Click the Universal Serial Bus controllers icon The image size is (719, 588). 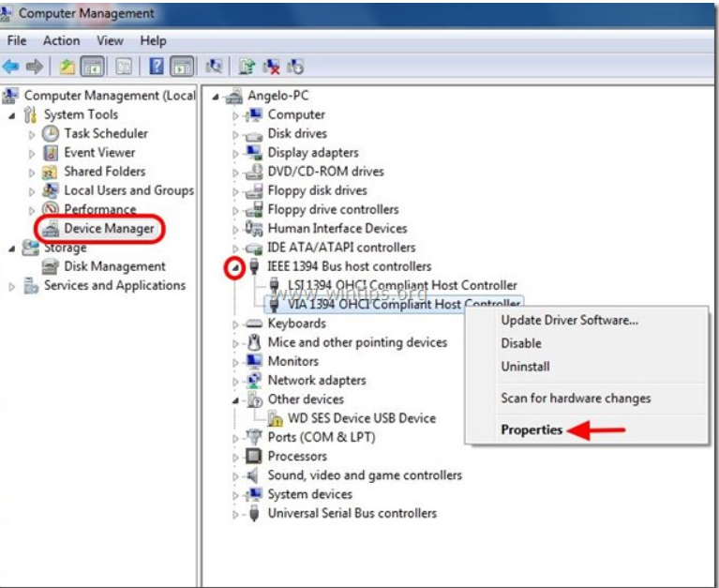pos(254,513)
